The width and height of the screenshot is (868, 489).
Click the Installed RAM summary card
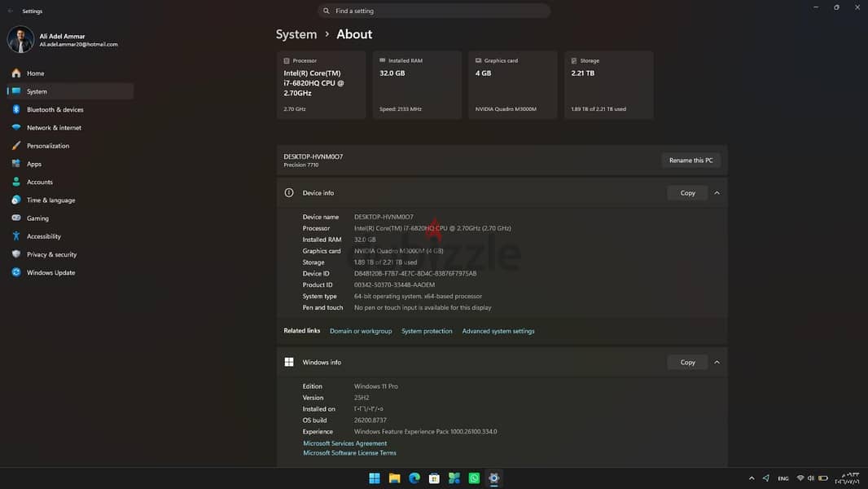417,85
